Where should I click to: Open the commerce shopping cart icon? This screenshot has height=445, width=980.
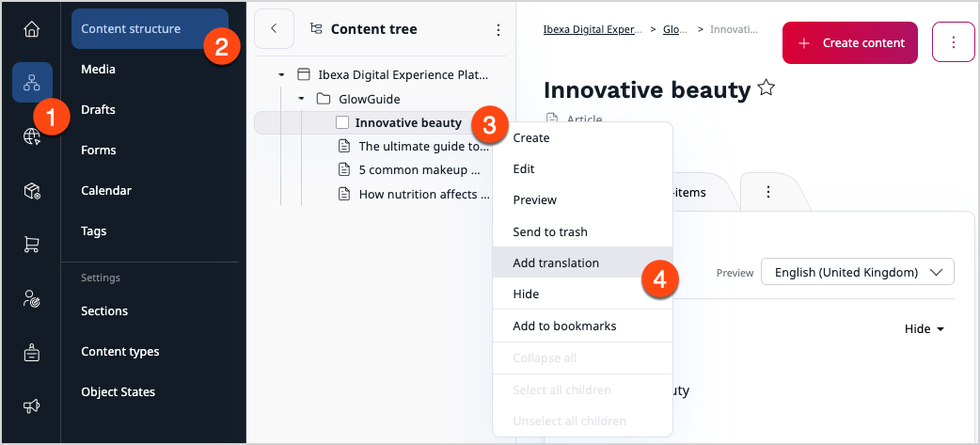click(x=32, y=245)
